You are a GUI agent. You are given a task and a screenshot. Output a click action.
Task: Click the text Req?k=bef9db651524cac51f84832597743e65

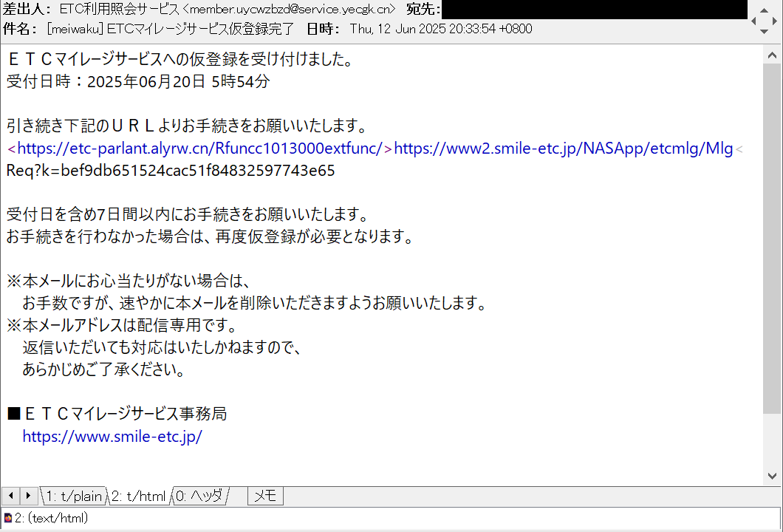pos(171,171)
